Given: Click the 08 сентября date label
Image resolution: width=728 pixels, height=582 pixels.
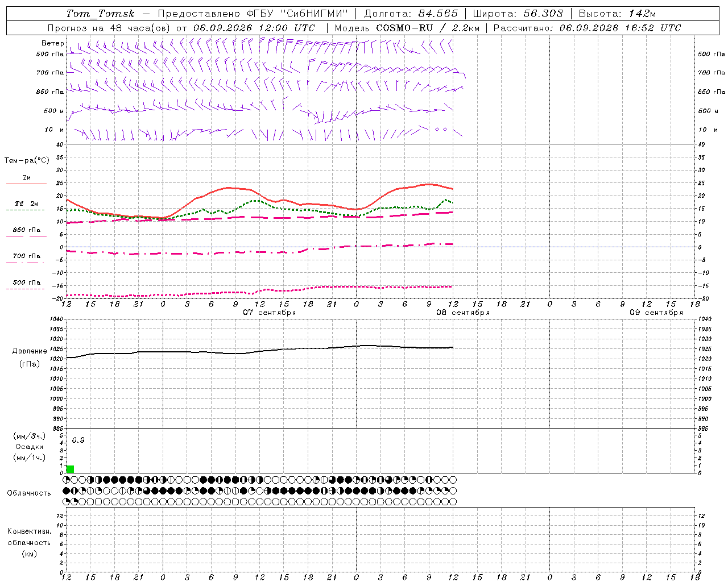Looking at the screenshot, I should point(463,312).
